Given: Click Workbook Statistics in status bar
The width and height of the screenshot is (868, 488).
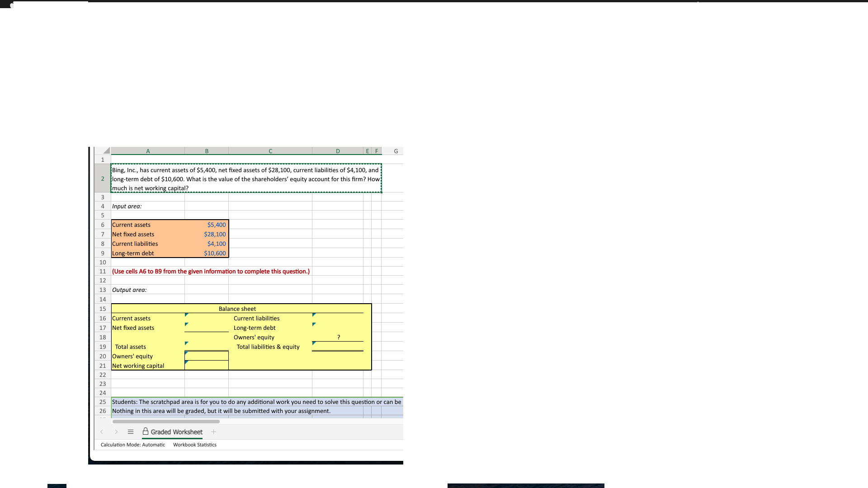Looking at the screenshot, I should [194, 445].
